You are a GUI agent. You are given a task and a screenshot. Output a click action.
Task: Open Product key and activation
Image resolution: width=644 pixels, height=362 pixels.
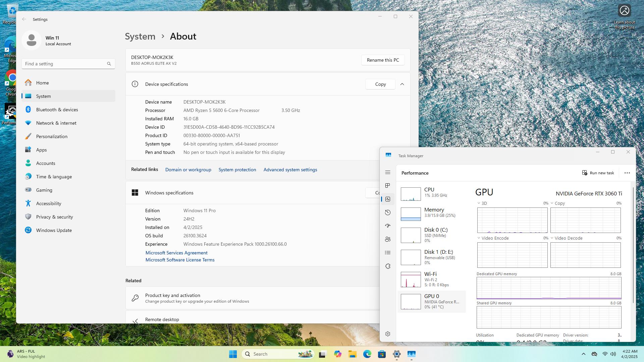pos(253,298)
